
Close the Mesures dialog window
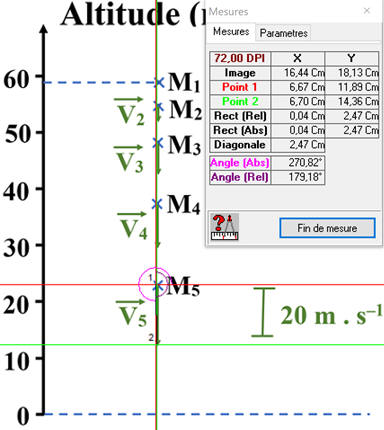tap(367, 11)
